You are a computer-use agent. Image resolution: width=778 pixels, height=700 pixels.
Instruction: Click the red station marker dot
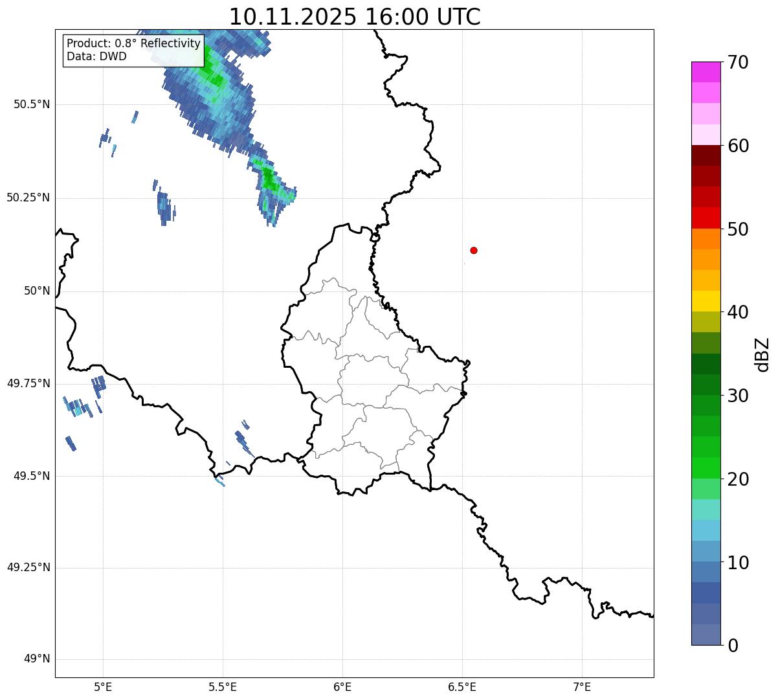(474, 250)
